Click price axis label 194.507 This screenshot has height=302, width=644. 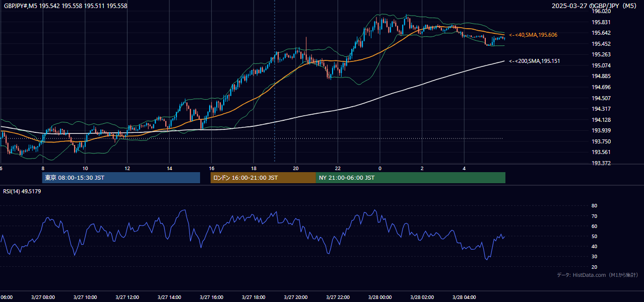click(601, 98)
